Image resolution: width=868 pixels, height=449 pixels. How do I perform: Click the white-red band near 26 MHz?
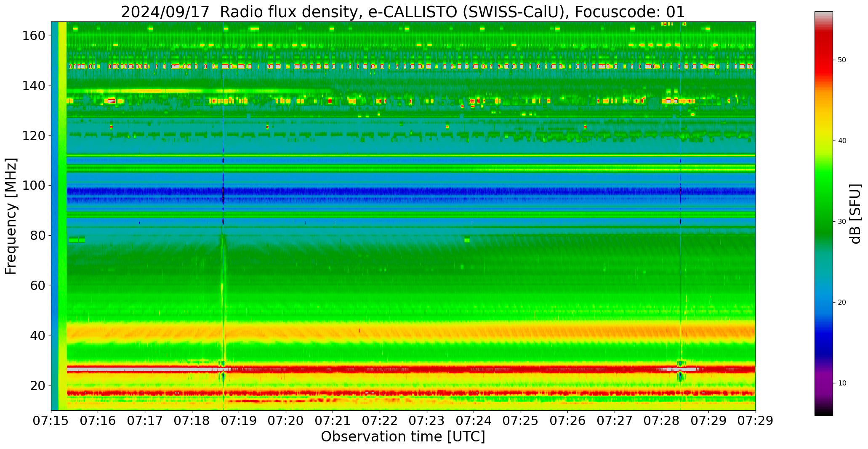(411, 369)
